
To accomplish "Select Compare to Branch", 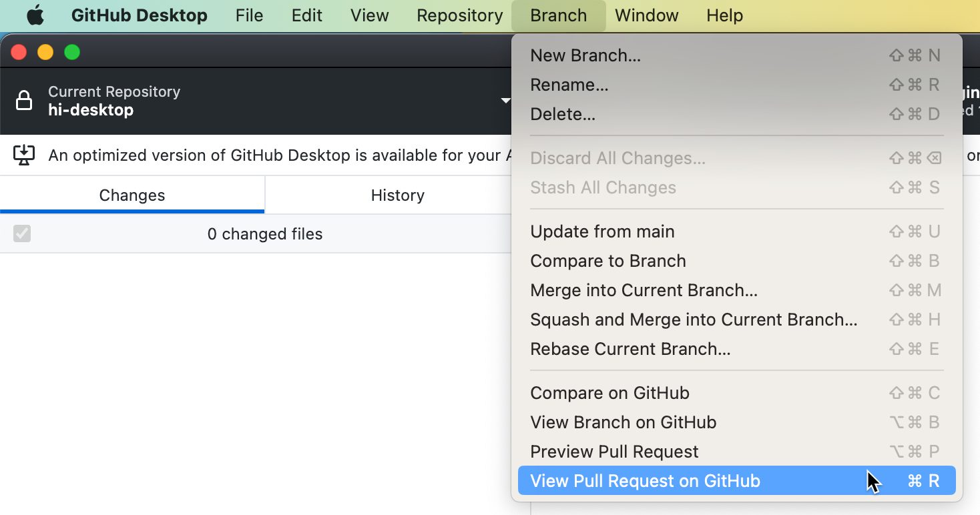I will click(608, 261).
